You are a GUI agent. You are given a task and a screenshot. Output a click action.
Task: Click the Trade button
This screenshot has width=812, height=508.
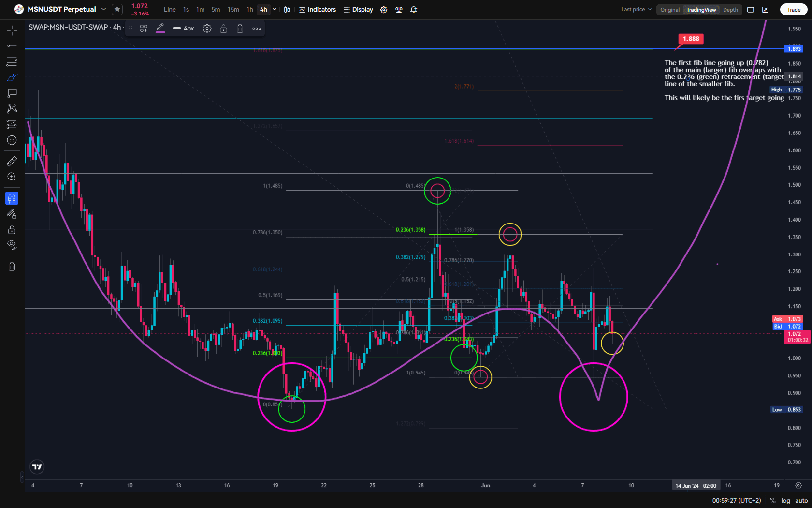tap(794, 10)
